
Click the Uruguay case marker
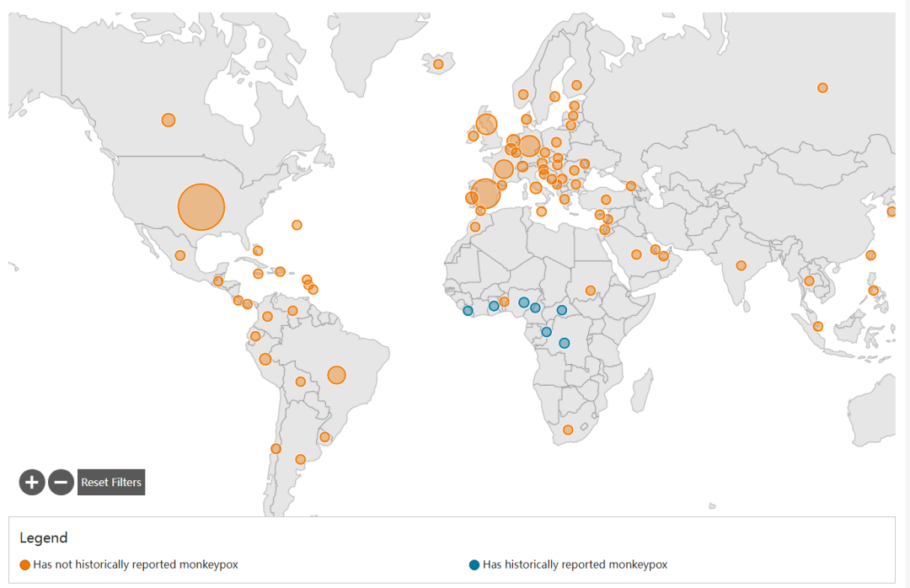[324, 436]
